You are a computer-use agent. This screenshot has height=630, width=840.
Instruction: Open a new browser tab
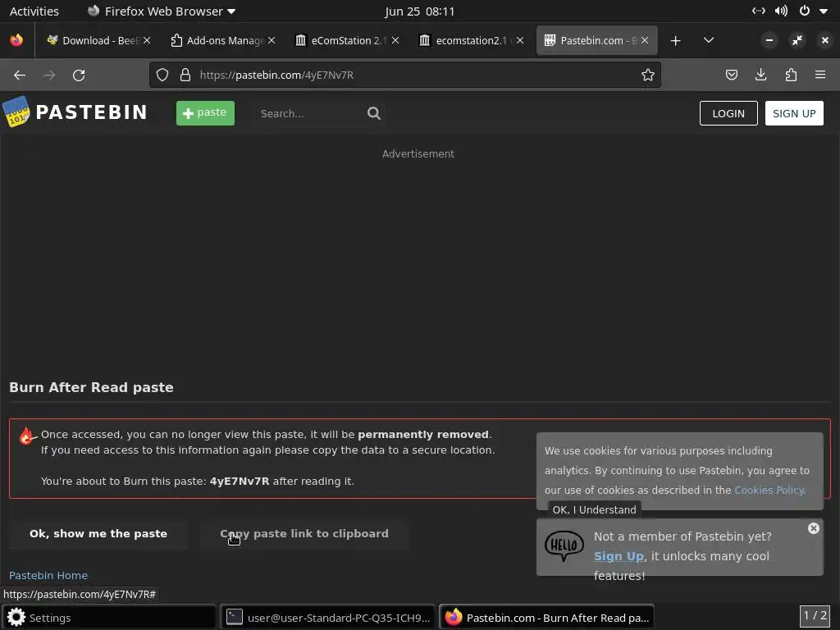tap(676, 41)
